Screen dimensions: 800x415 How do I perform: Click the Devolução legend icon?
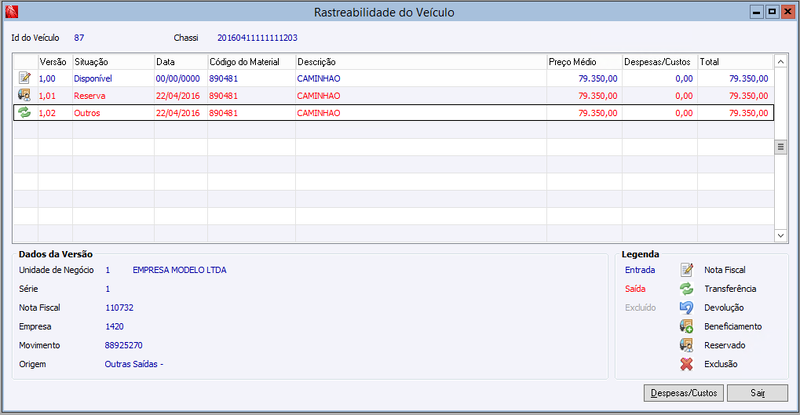click(687, 307)
